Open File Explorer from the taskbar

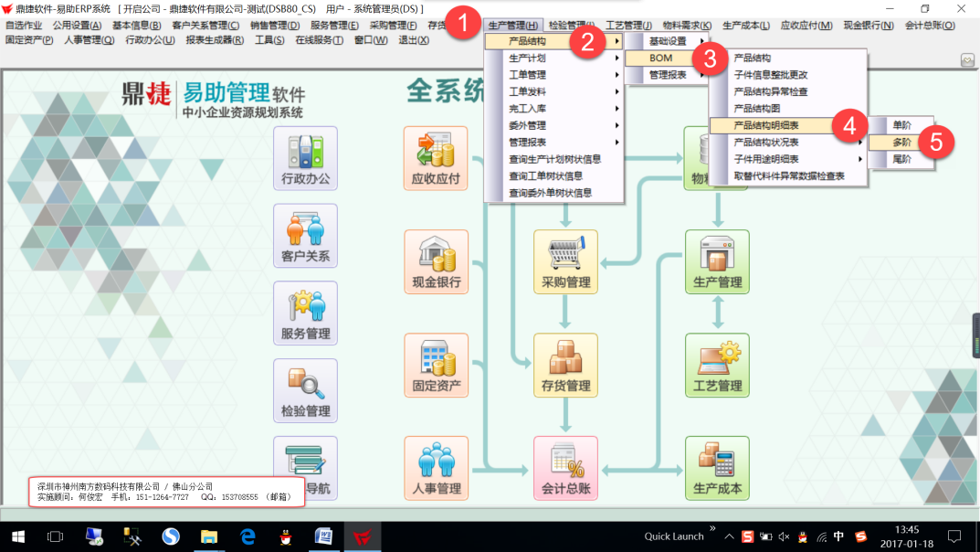[209, 537]
